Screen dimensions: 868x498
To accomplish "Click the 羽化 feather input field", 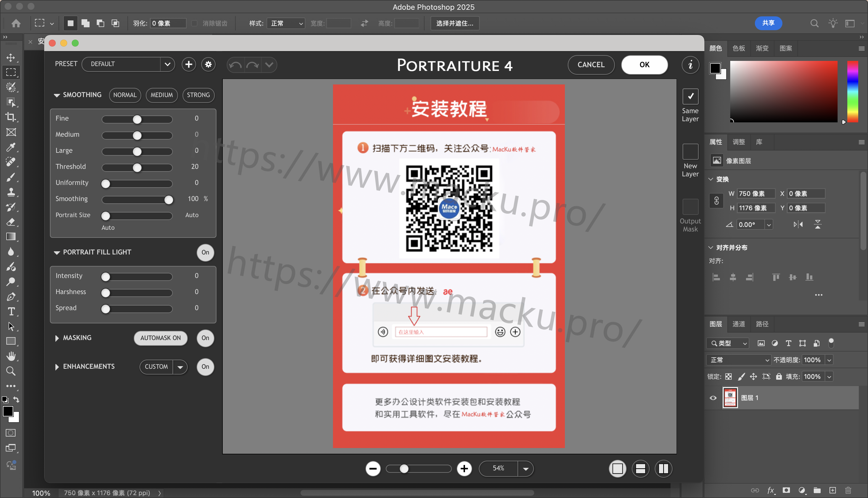I will click(168, 23).
